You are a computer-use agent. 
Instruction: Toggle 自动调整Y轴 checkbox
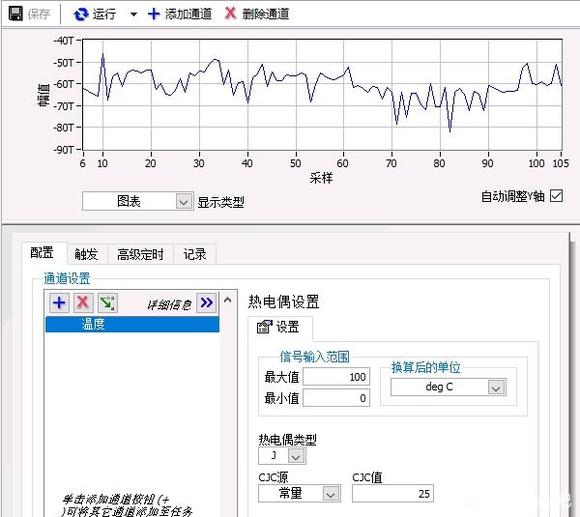556,196
